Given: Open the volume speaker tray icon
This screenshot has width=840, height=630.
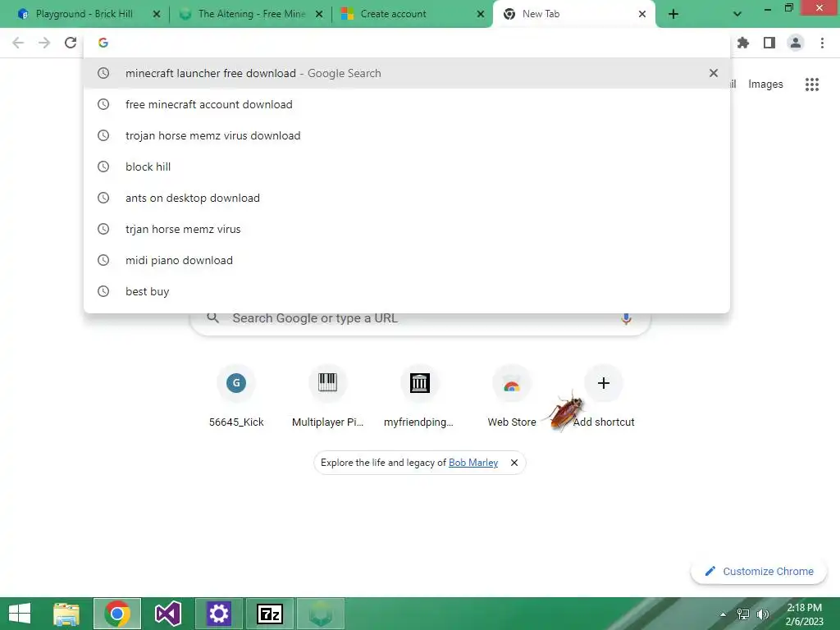Looking at the screenshot, I should pos(762,614).
